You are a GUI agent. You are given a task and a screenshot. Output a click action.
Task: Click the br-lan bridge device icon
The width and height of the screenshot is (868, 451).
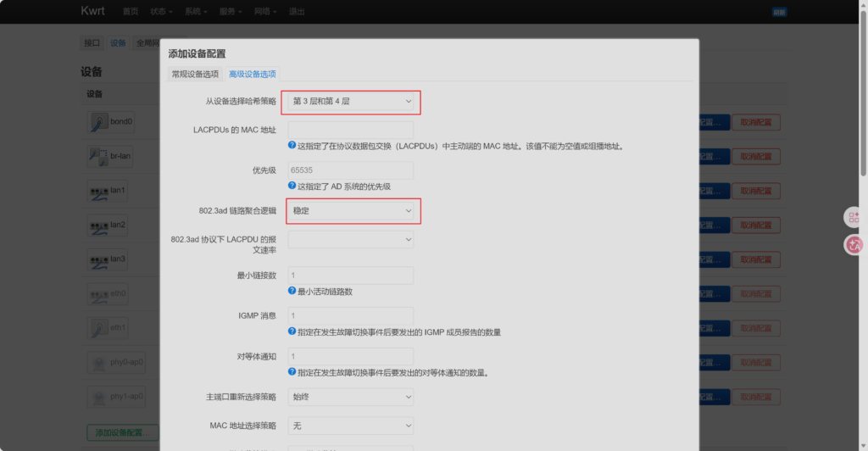tap(98, 157)
